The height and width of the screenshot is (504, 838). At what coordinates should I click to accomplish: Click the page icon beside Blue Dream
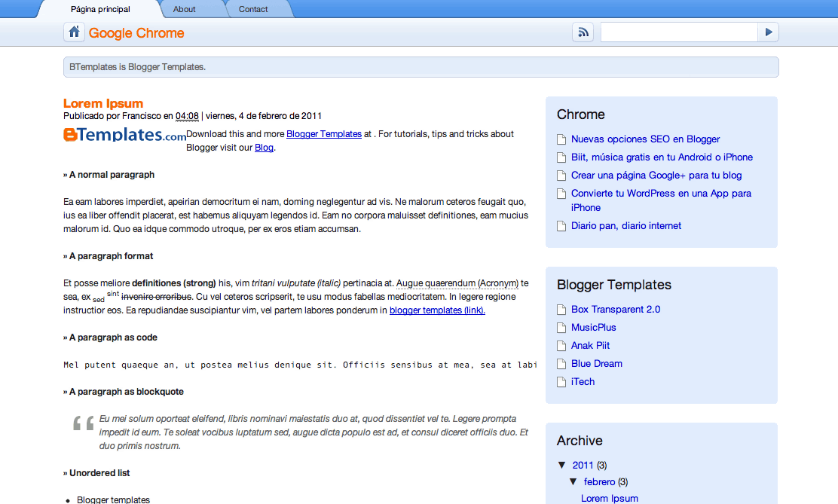point(561,364)
